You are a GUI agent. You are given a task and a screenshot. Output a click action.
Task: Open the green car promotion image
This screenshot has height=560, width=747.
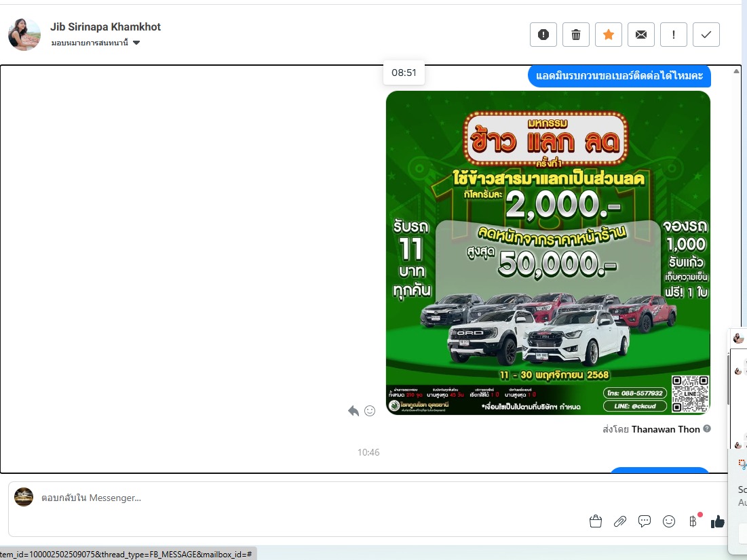(548, 252)
